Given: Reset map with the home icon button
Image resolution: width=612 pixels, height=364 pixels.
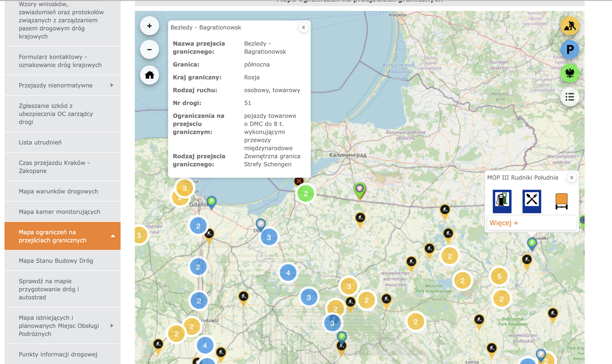Looking at the screenshot, I should pos(150,75).
